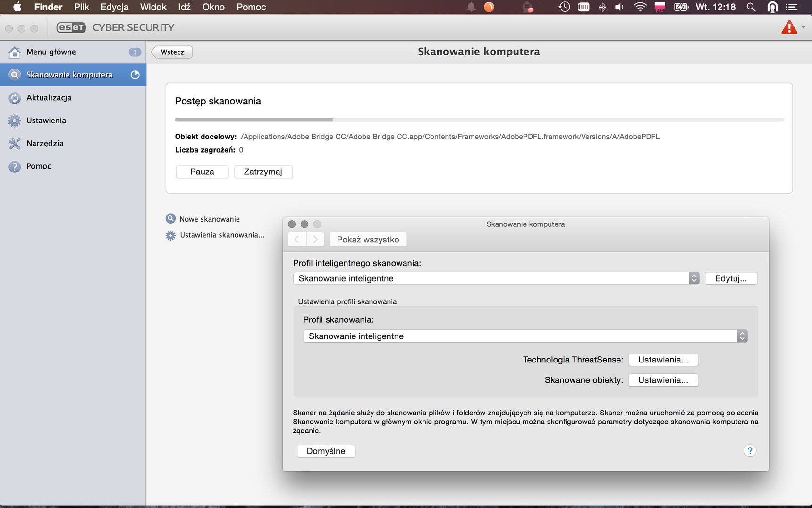This screenshot has width=812, height=508.
Task: Click the orange circular menu bar icon
Action: pos(489,7)
